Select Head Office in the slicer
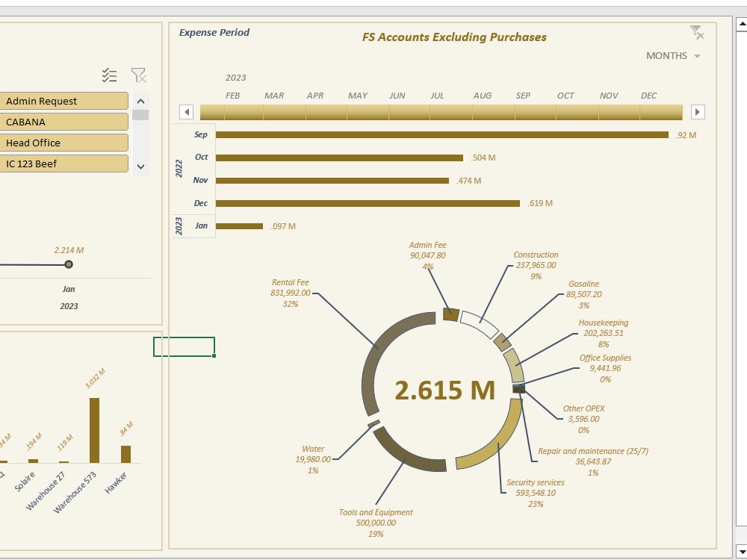Screen dimensions: 747x560 coord(64,143)
